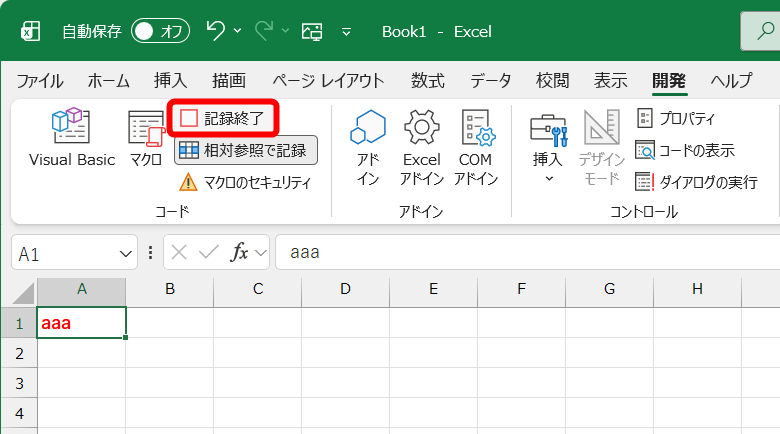Screen dimensions: 780x434
Task: Select column H header
Action: 697,293
